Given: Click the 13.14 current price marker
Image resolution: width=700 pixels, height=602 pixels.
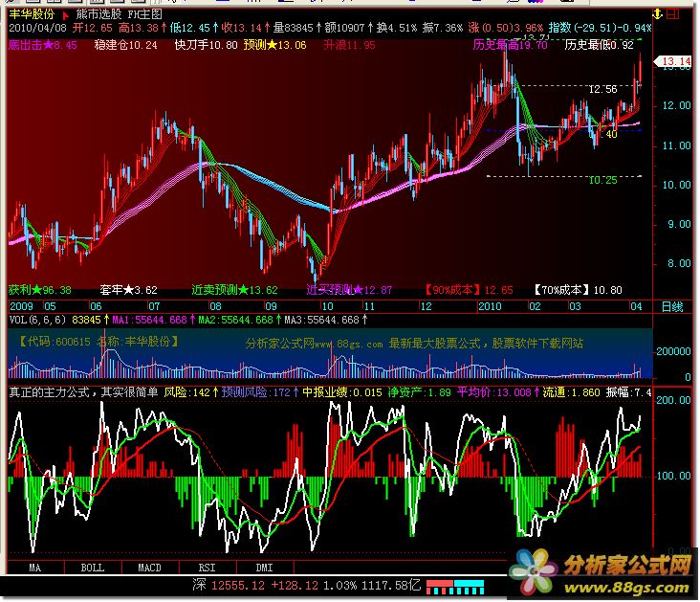Looking at the screenshot, I should (675, 61).
